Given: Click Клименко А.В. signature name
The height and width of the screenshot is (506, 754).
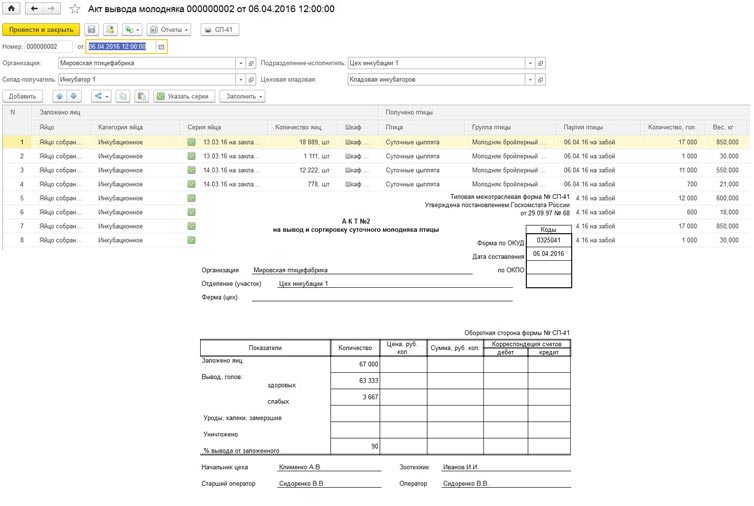Looking at the screenshot, I should click(299, 467).
